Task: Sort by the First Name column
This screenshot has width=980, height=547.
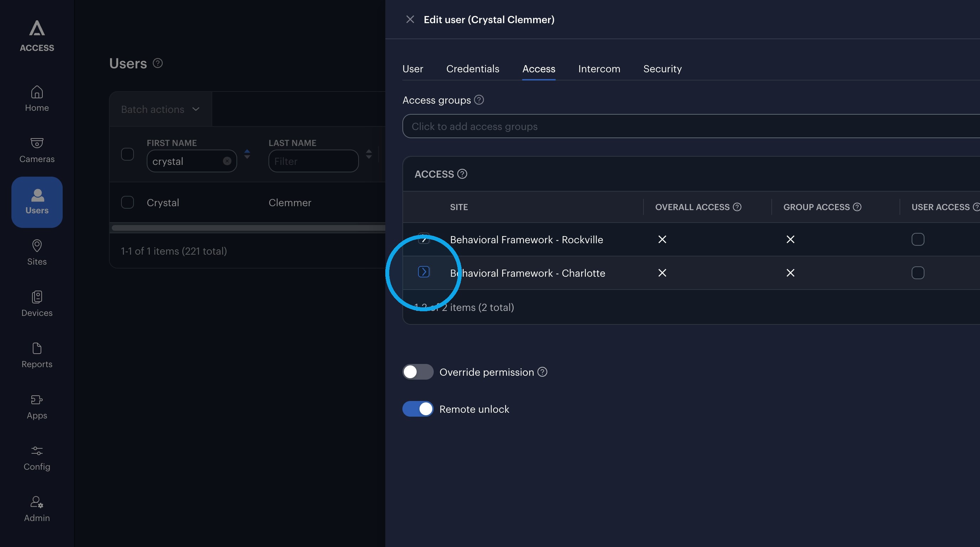Action: pos(247,155)
